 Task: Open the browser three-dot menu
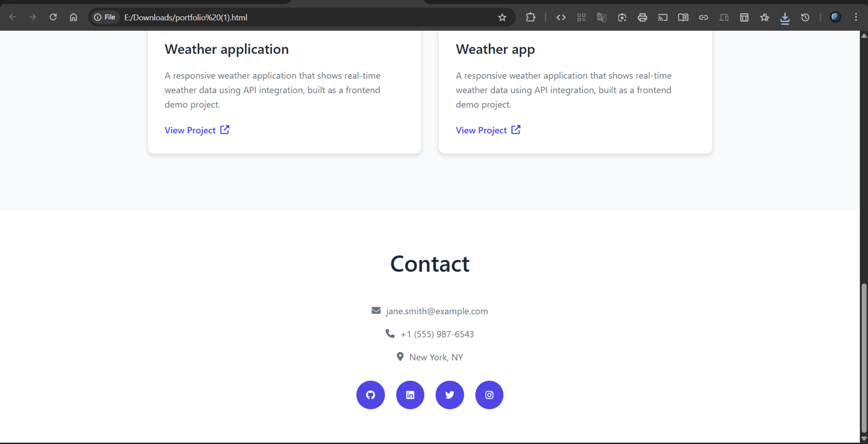(856, 17)
